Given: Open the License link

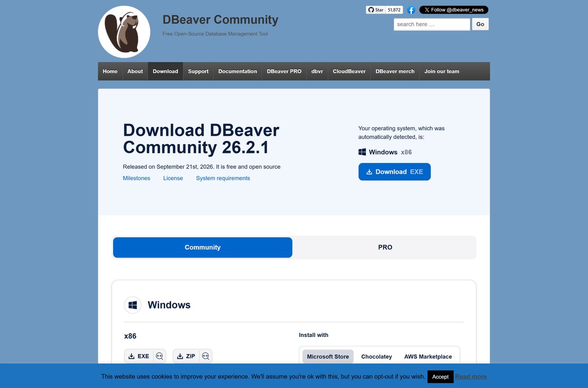Looking at the screenshot, I should click(x=173, y=178).
